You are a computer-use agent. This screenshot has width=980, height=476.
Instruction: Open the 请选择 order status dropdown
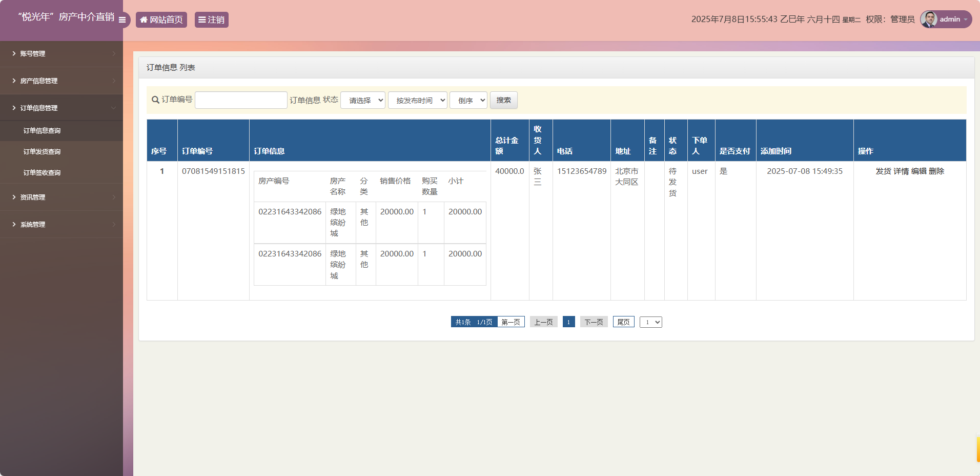pos(362,100)
